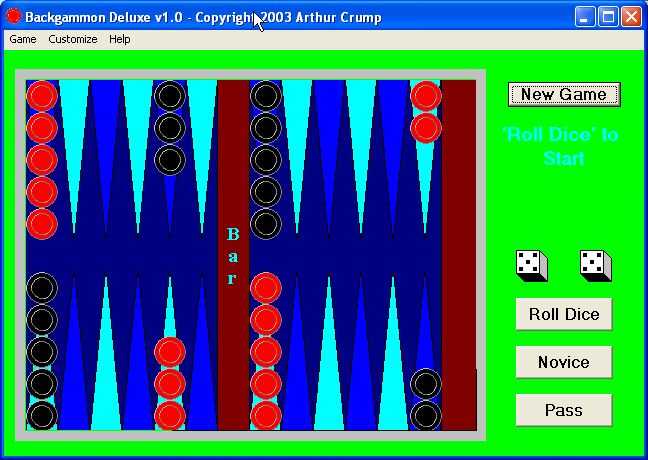Close the Backgammon Deluxe window
The image size is (648, 460).
(631, 17)
